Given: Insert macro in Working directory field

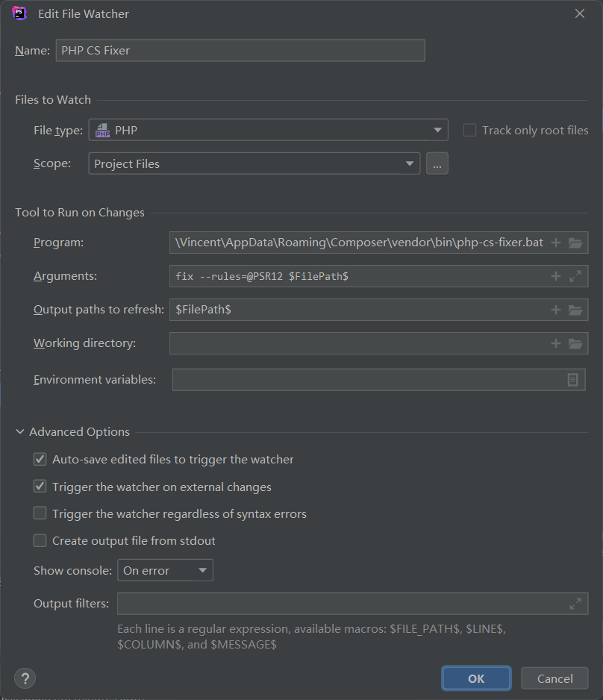Looking at the screenshot, I should [x=555, y=343].
